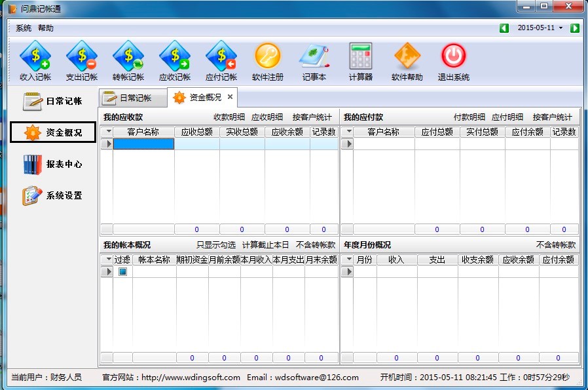This screenshot has width=588, height=390.
Task: Select 资金概况 in the left sidebar
Action: (x=53, y=132)
